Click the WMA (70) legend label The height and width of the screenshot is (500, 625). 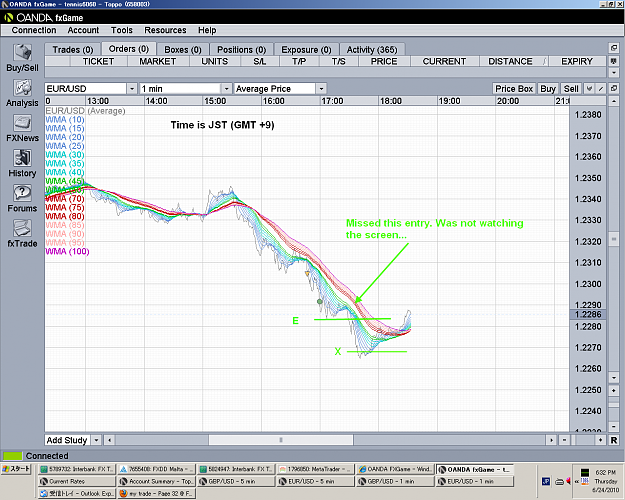tap(65, 199)
